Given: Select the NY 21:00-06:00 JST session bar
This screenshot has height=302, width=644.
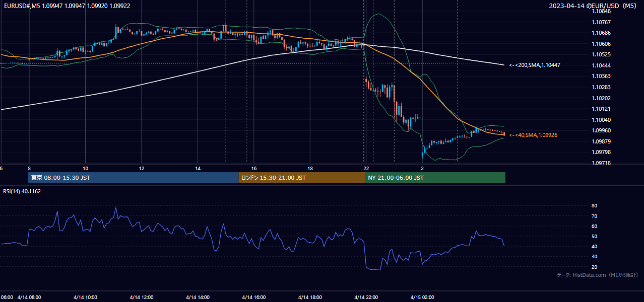Looking at the screenshot, I should (x=435, y=178).
